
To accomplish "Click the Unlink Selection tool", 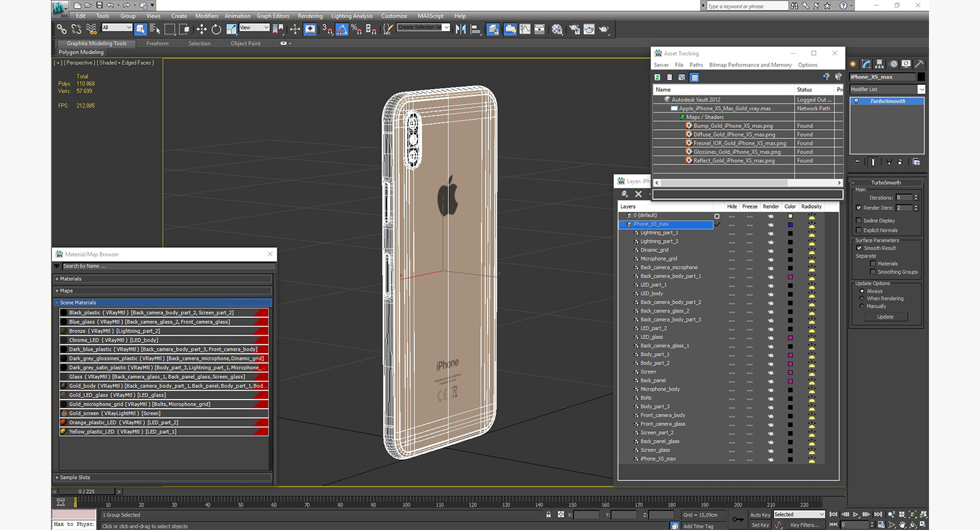I will pyautogui.click(x=76, y=29).
